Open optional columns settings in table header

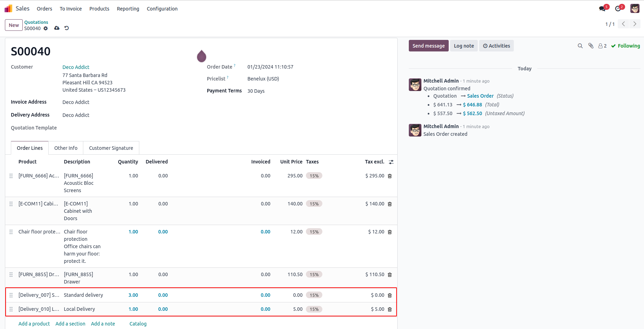tap(391, 162)
